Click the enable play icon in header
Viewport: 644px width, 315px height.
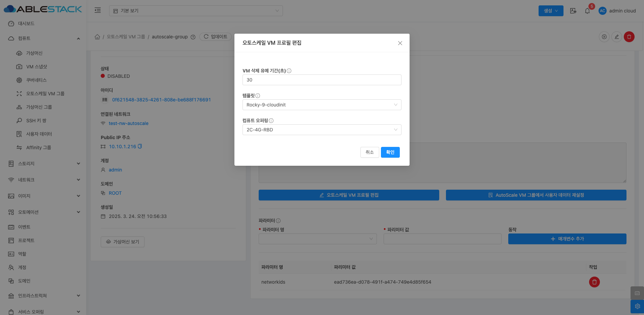click(x=604, y=37)
